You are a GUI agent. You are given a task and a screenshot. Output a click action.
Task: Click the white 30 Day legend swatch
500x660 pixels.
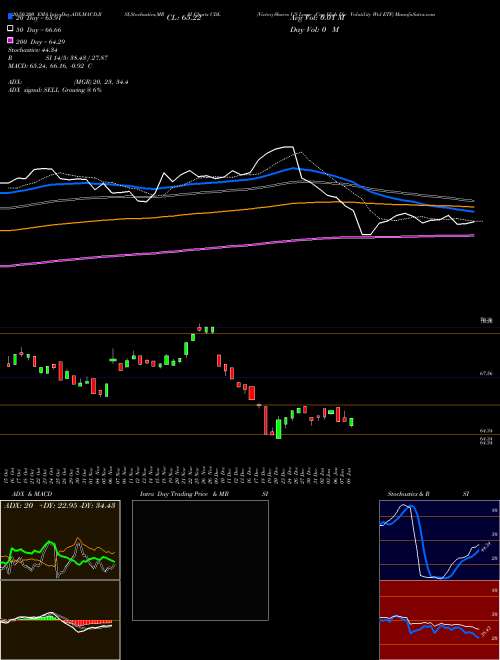pyautogui.click(x=10, y=29)
